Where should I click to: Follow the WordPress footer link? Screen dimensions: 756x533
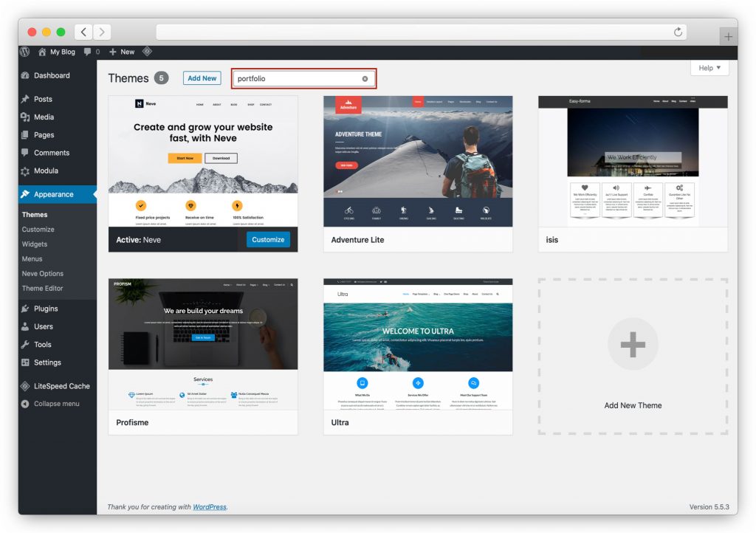210,507
